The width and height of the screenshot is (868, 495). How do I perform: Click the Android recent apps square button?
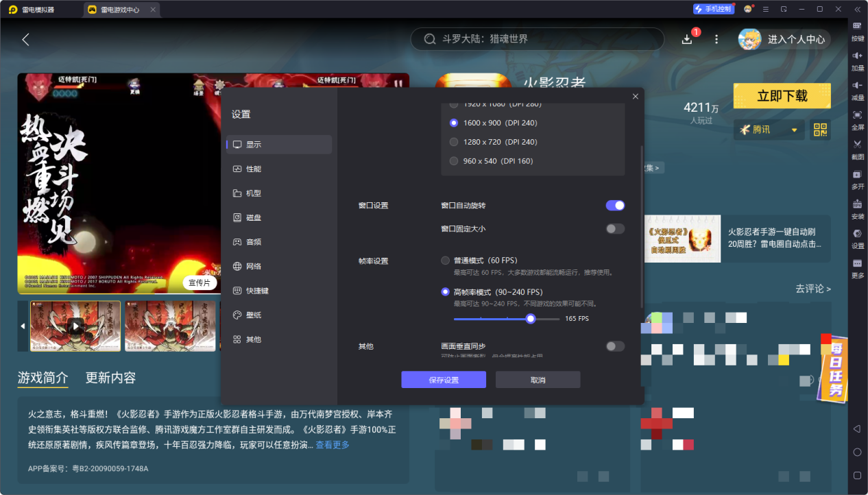click(857, 475)
